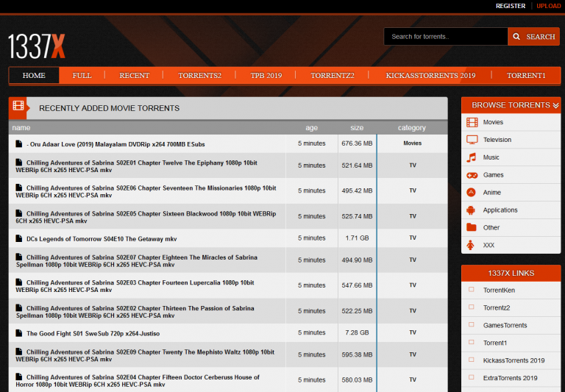
Task: Click file icon beside Sabrina S02E03 torrent
Action: point(18,282)
